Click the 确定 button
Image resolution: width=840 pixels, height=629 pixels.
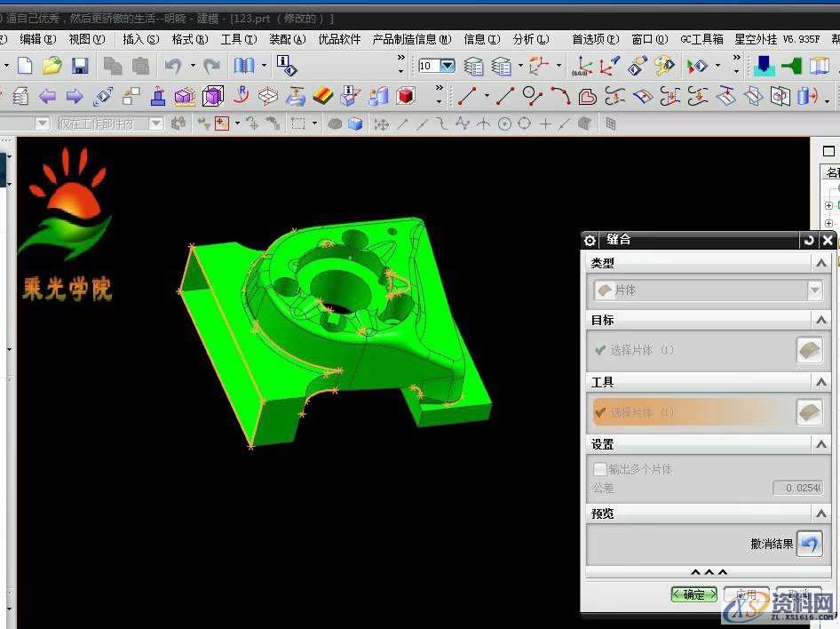tap(694, 594)
